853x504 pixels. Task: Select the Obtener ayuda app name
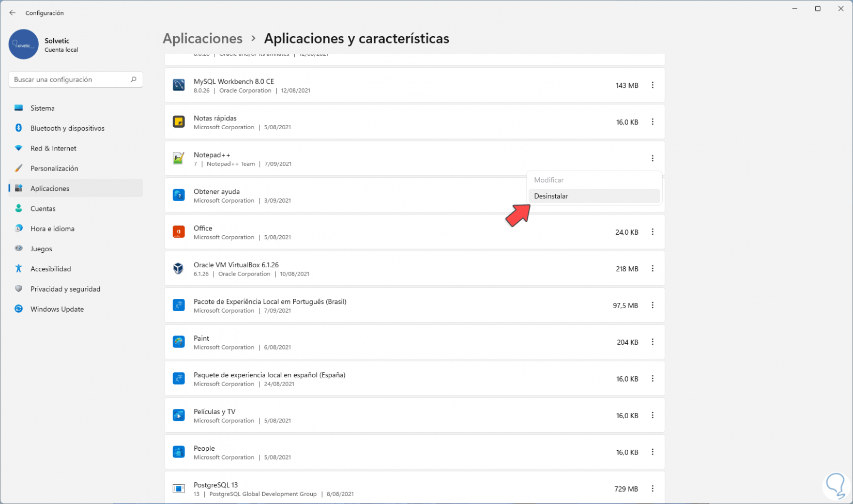pyautogui.click(x=217, y=192)
